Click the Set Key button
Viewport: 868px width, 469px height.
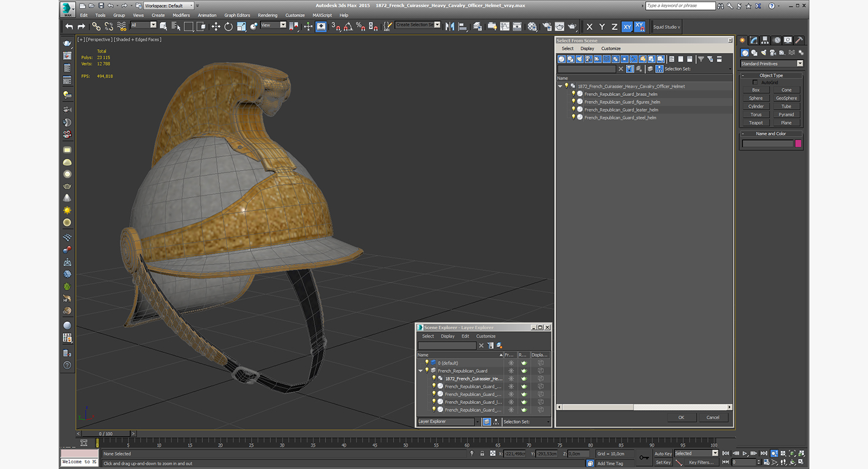click(x=663, y=463)
